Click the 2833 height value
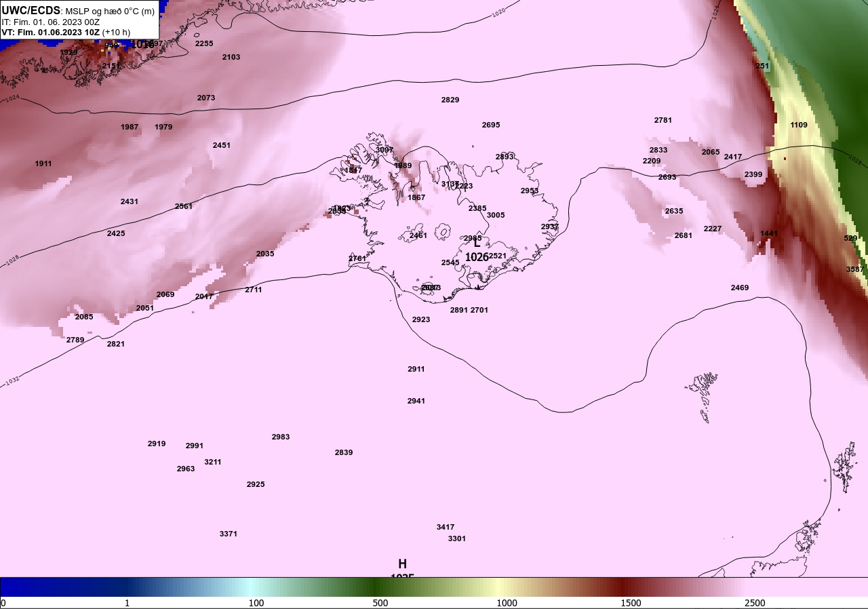 [658, 150]
